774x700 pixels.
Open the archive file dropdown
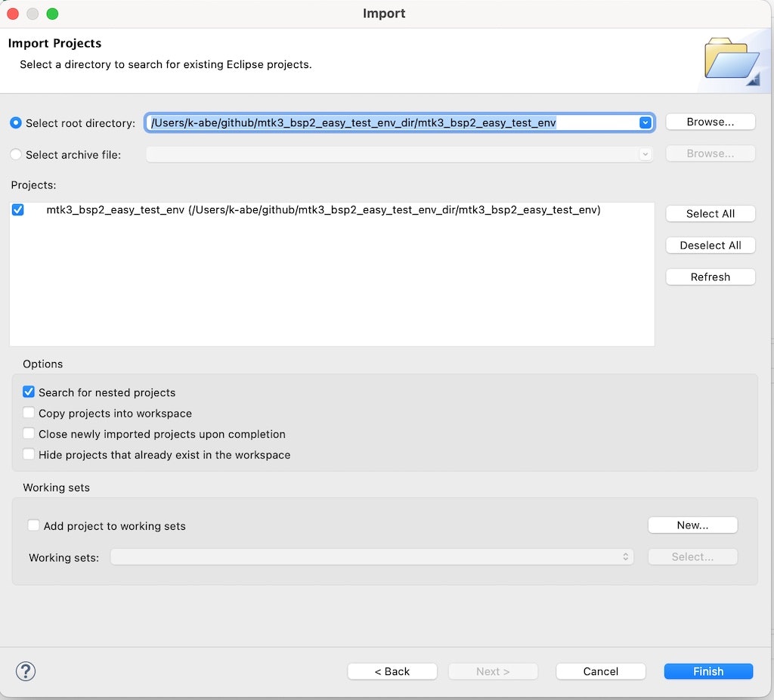click(644, 154)
